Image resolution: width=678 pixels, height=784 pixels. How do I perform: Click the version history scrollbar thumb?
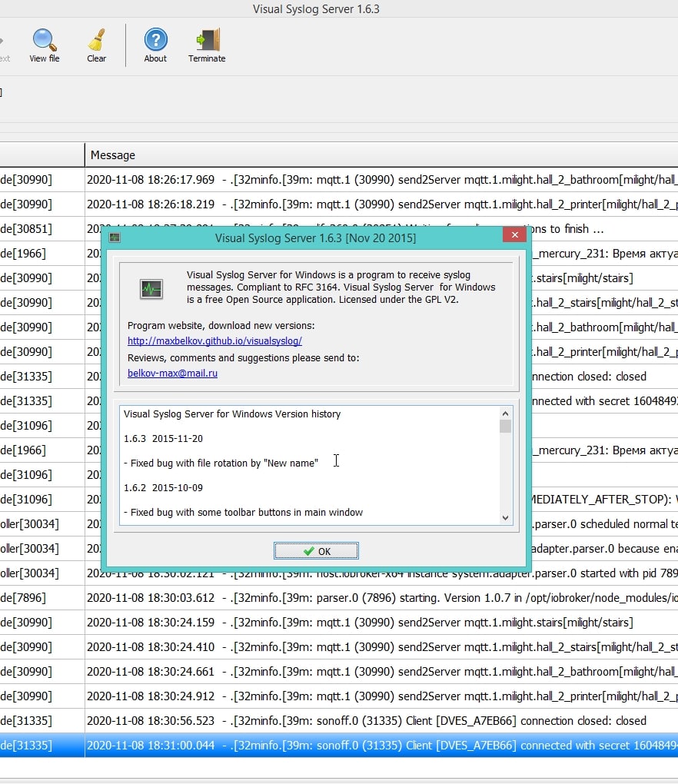coord(506,426)
